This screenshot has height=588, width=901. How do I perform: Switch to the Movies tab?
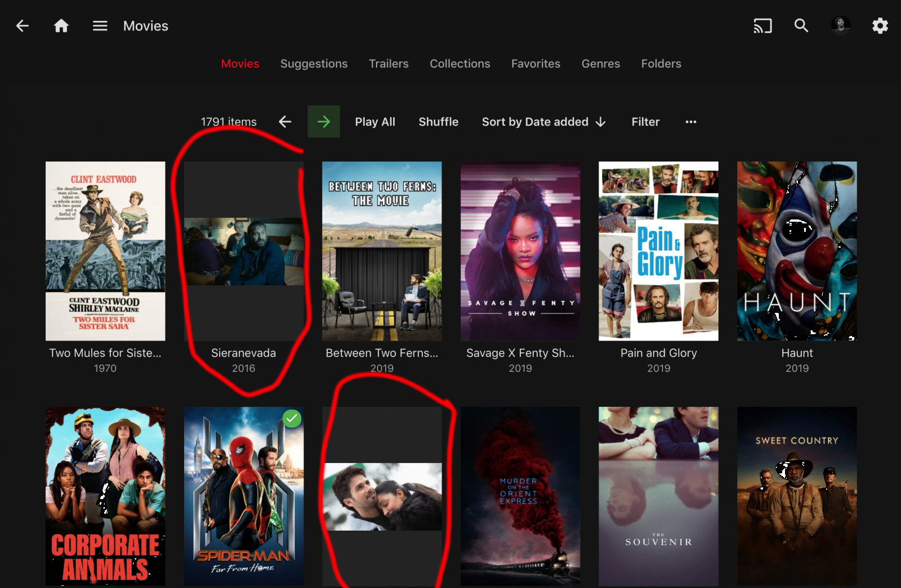coord(240,64)
